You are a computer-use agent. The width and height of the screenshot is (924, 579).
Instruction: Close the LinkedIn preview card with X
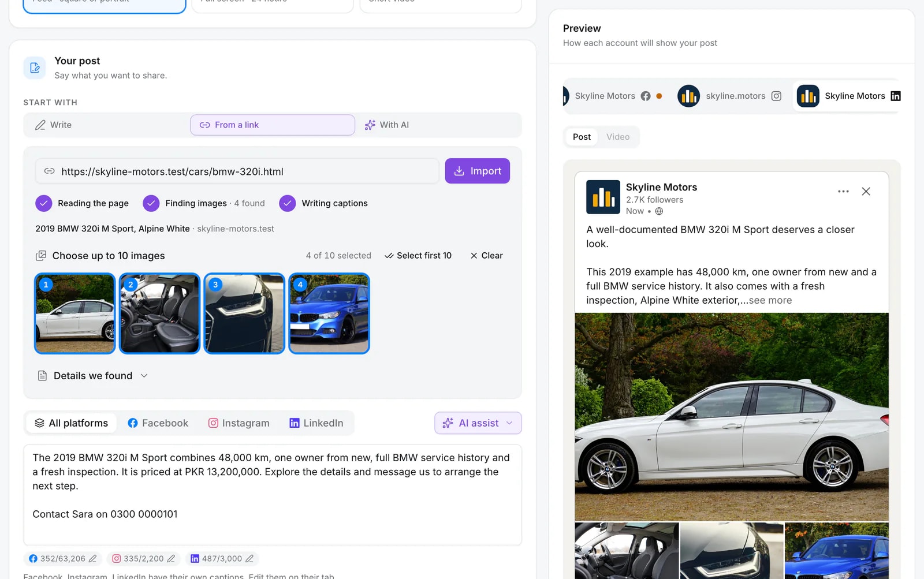pyautogui.click(x=866, y=192)
